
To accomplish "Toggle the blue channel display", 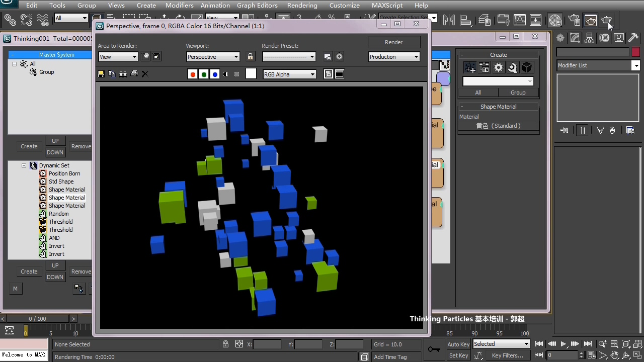I will (x=215, y=74).
